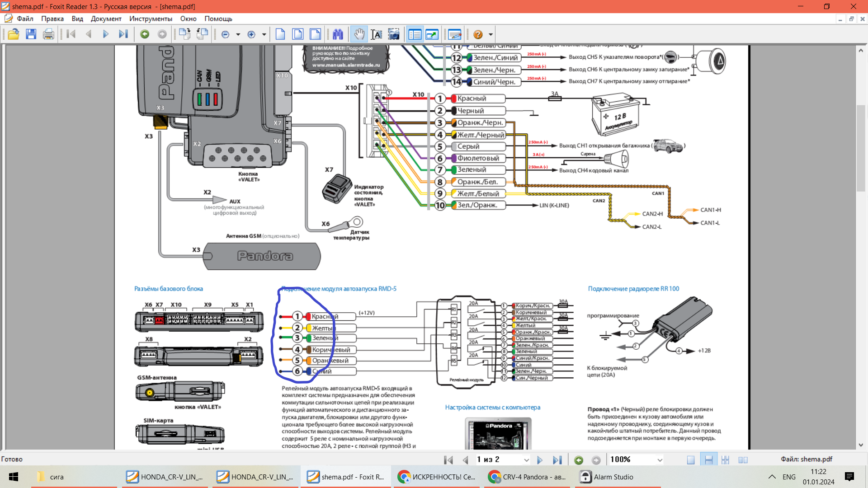Jump to last page in status bar
This screenshot has width=868, height=488.
pyautogui.click(x=557, y=460)
